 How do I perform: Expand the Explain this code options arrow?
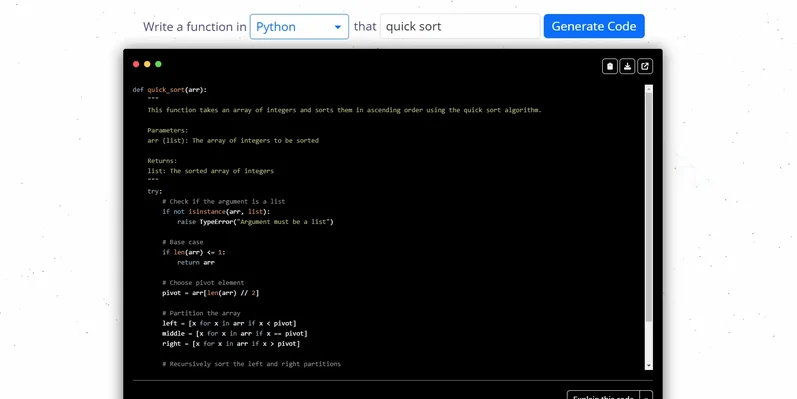(x=646, y=395)
